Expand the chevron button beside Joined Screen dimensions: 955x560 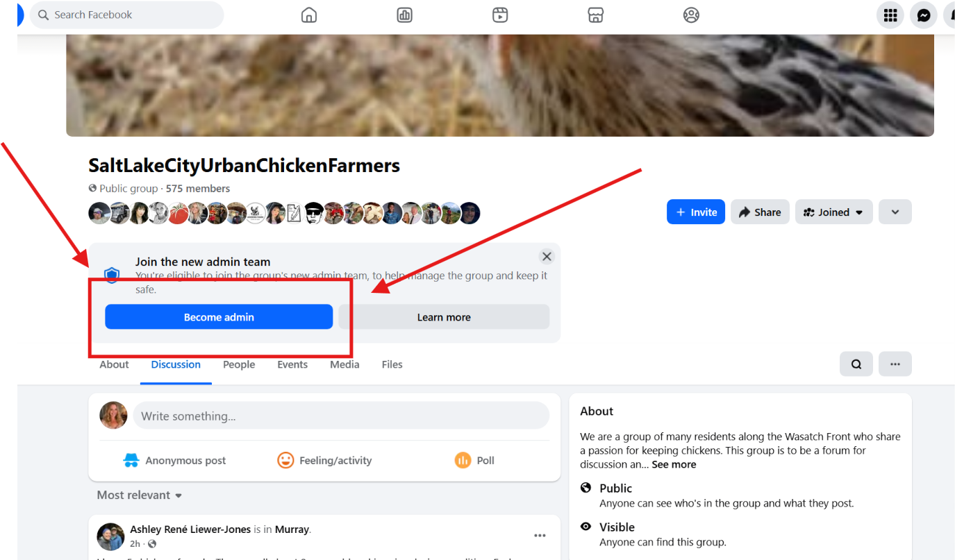895,212
